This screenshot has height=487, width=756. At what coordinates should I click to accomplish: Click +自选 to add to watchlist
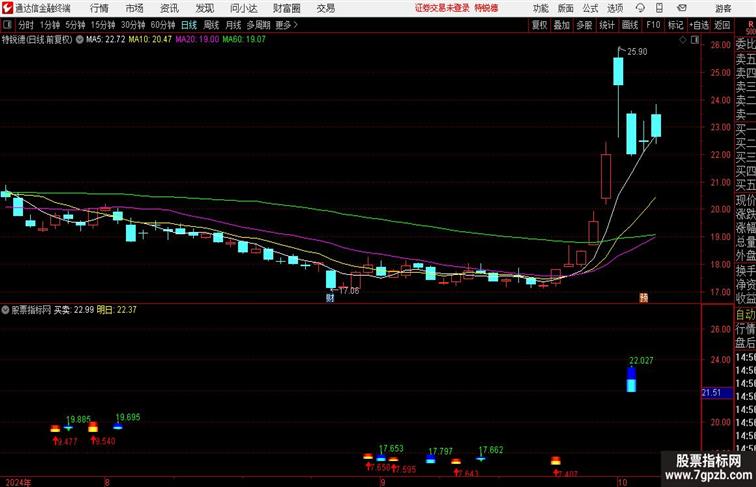(x=699, y=25)
